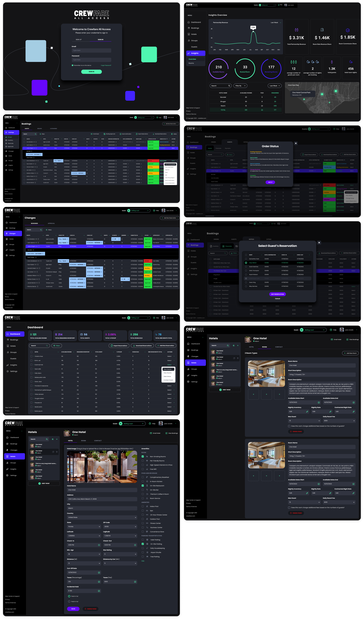364x620 pixels.
Task: Click filter sliders icon on Hotel-tab Hotels screen
Action: pos(53,439)
